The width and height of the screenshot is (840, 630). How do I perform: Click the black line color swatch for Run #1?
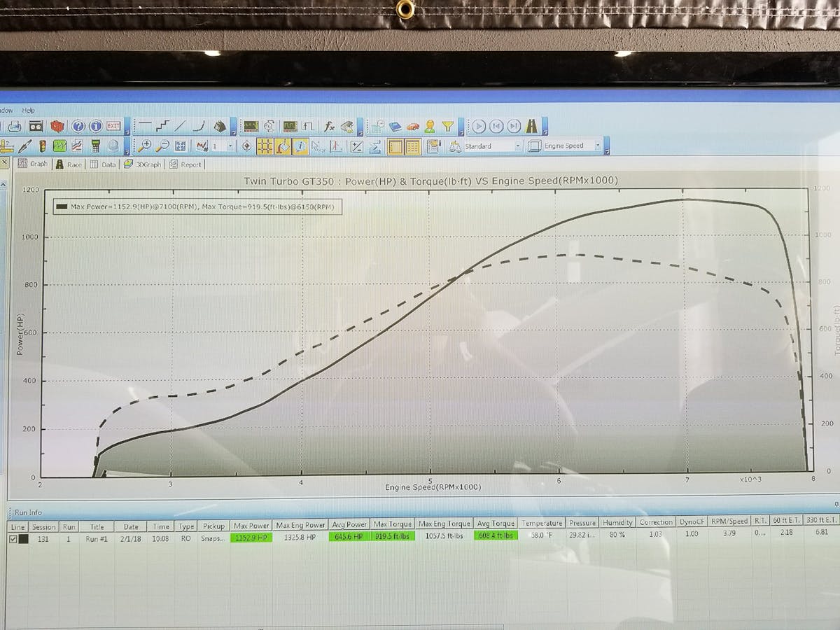coord(23,538)
